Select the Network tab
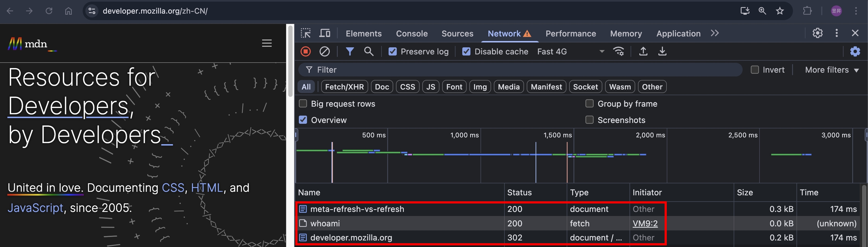Image resolution: width=868 pixels, height=247 pixels. (510, 33)
